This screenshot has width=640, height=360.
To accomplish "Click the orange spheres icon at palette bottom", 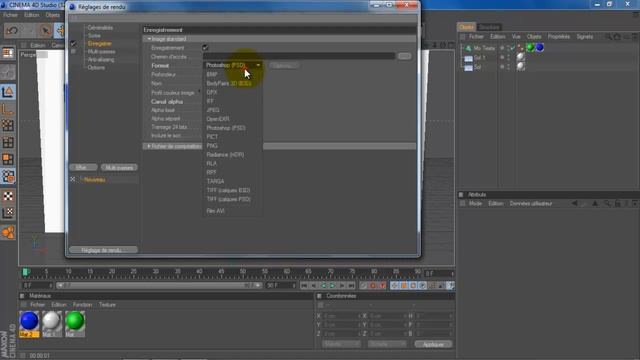I will tap(8, 232).
